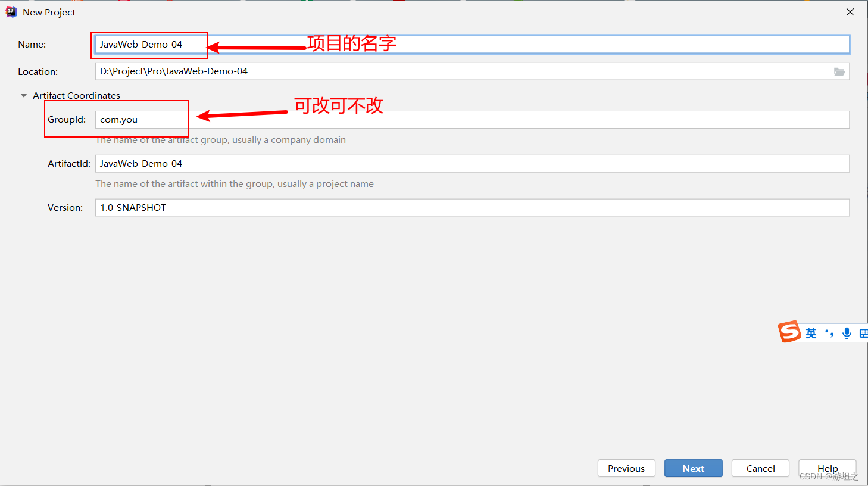
Task: Click the Name input field
Action: pos(472,45)
